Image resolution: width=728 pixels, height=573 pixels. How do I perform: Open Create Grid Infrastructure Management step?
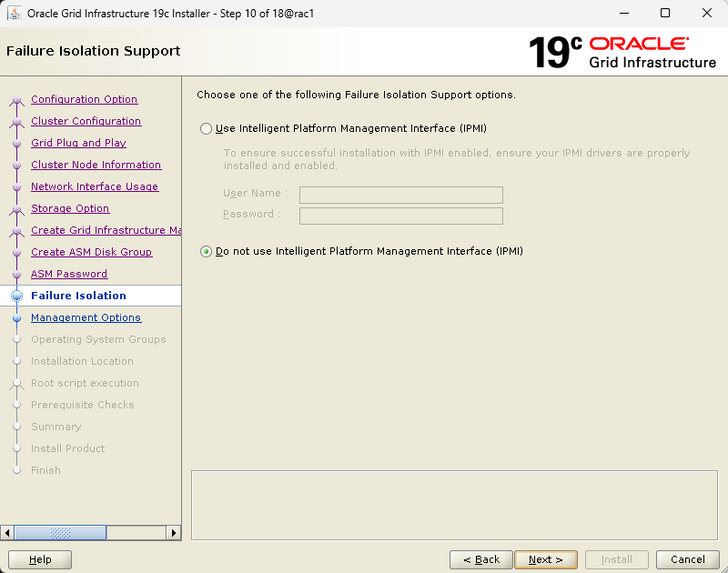point(106,230)
